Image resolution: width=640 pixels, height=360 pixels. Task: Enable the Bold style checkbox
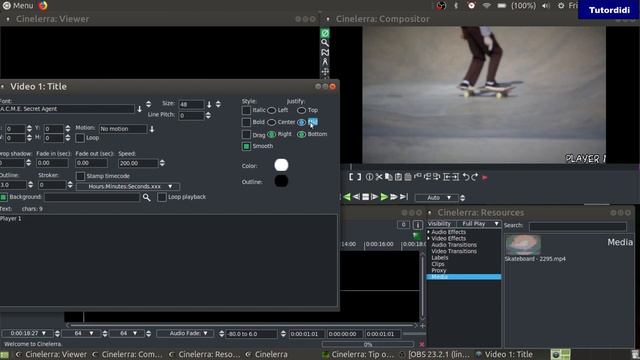pos(246,122)
